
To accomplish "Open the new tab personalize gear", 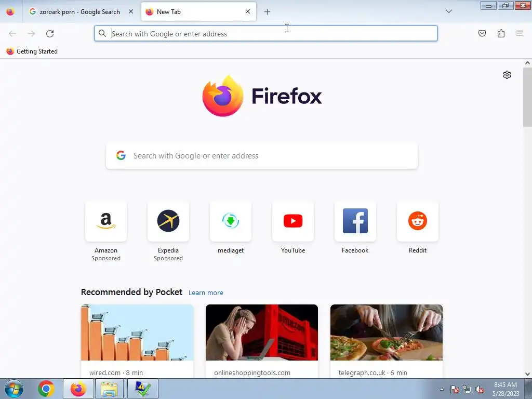I will (507, 75).
